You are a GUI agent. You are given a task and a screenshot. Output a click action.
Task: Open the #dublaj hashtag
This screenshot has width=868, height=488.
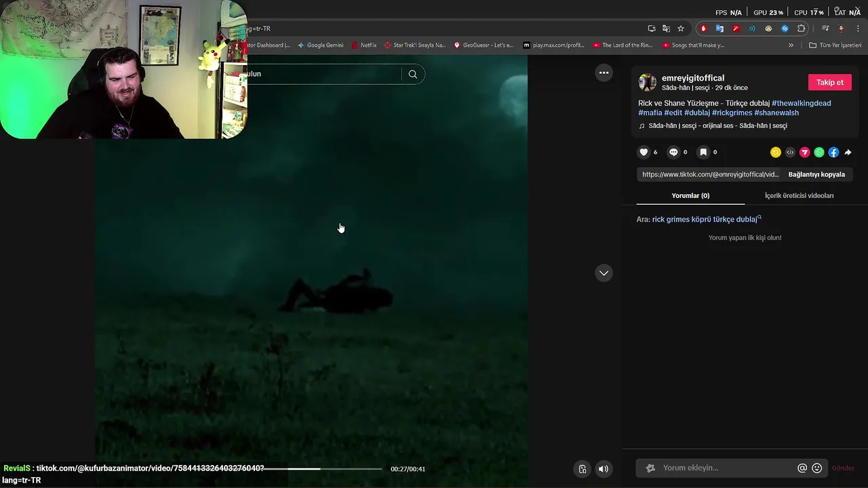(x=697, y=113)
